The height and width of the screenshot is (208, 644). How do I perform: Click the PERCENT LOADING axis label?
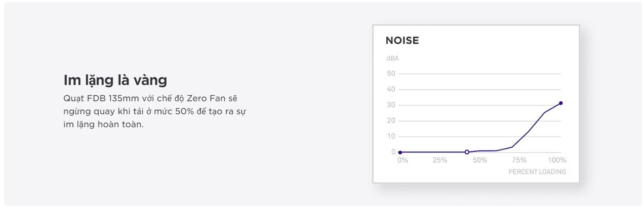tap(537, 172)
